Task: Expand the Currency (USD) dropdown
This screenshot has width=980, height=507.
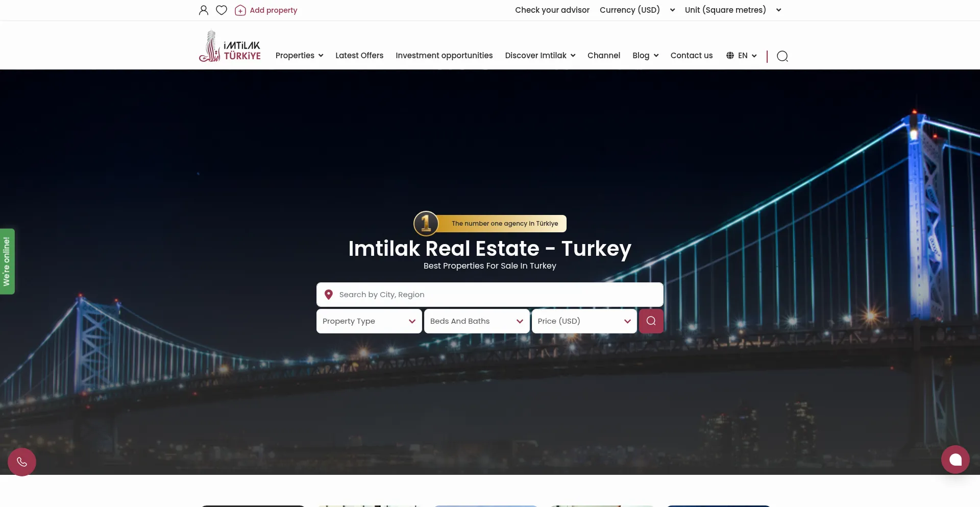Action: coord(638,10)
